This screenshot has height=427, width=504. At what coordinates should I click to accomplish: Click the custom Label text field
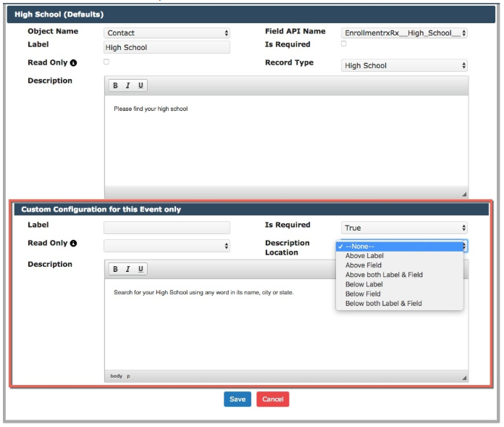click(x=167, y=228)
